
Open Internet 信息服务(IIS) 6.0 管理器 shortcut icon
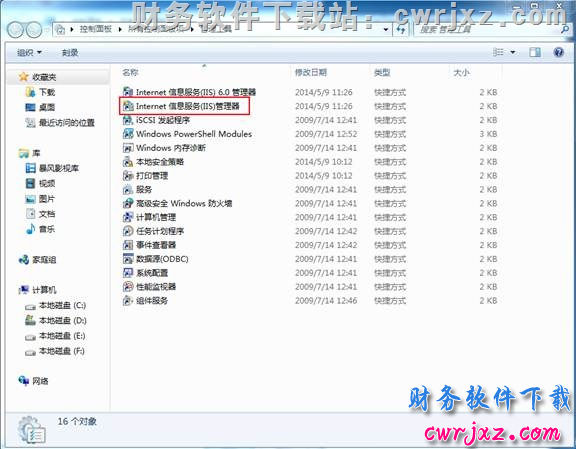tap(128, 91)
